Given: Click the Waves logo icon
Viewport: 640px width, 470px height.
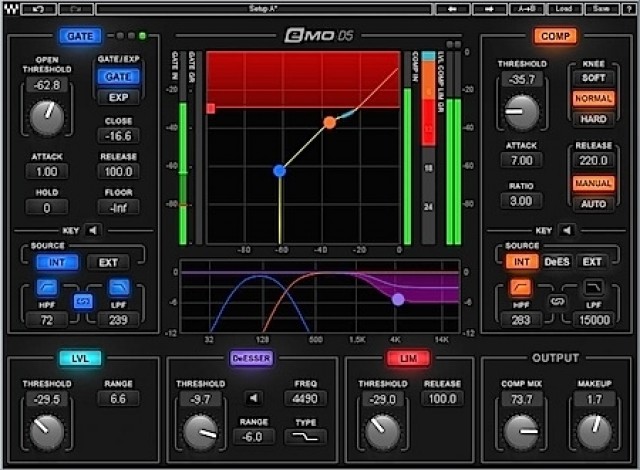Looking at the screenshot, I should click(11, 9).
